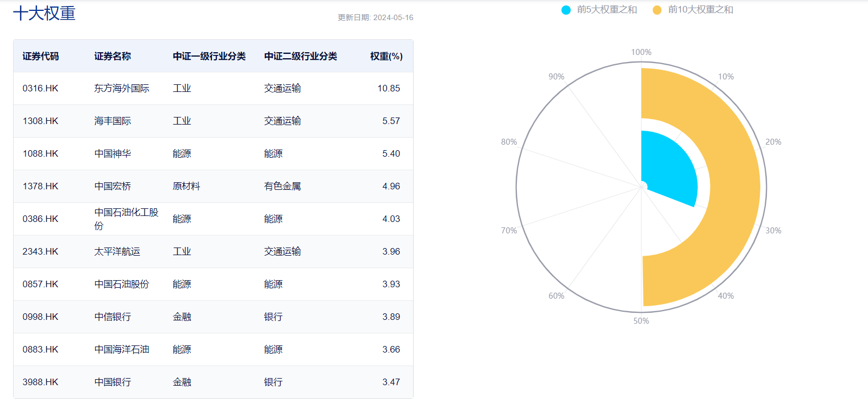
Task: Select stock name 中国海洋石油
Action: (x=122, y=349)
